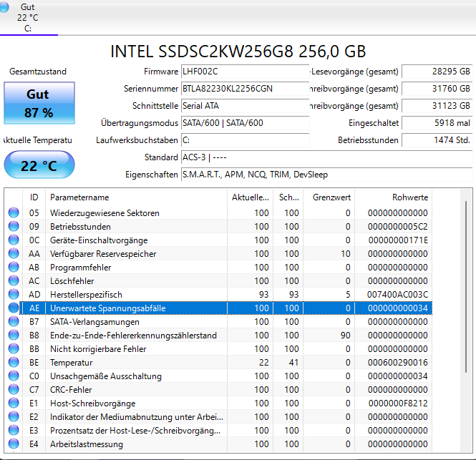Click the Rohwerte column header
This screenshot has height=460, width=476.
[x=394, y=197]
